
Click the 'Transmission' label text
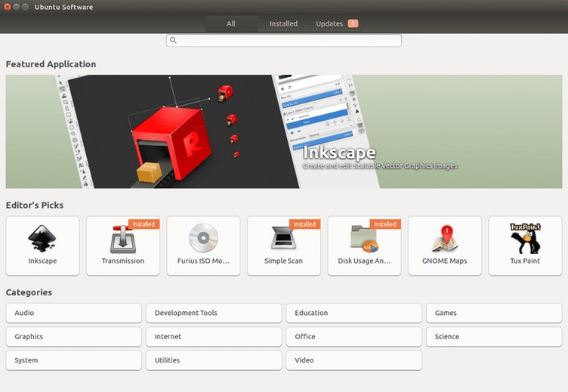click(x=123, y=261)
